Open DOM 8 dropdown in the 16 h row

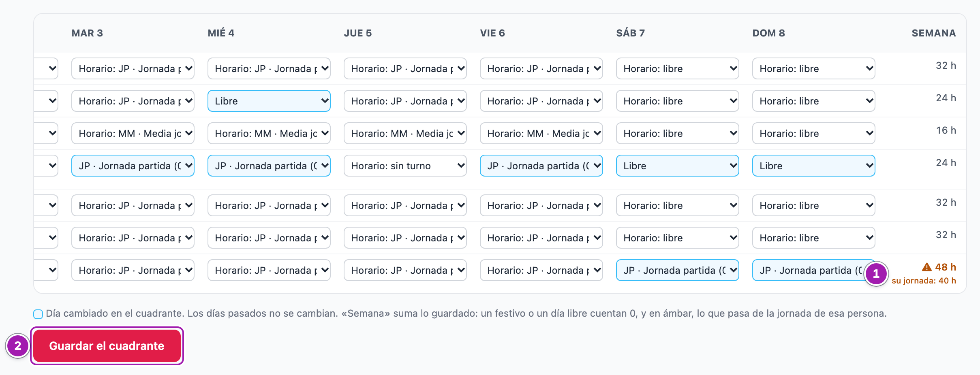pos(814,133)
